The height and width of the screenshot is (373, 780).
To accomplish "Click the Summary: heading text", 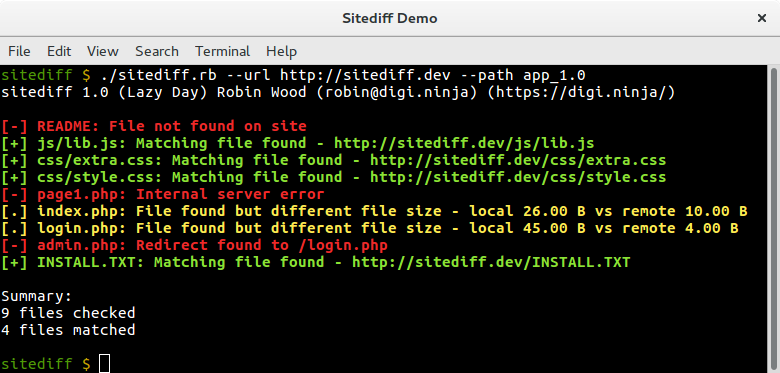I will [x=36, y=296].
